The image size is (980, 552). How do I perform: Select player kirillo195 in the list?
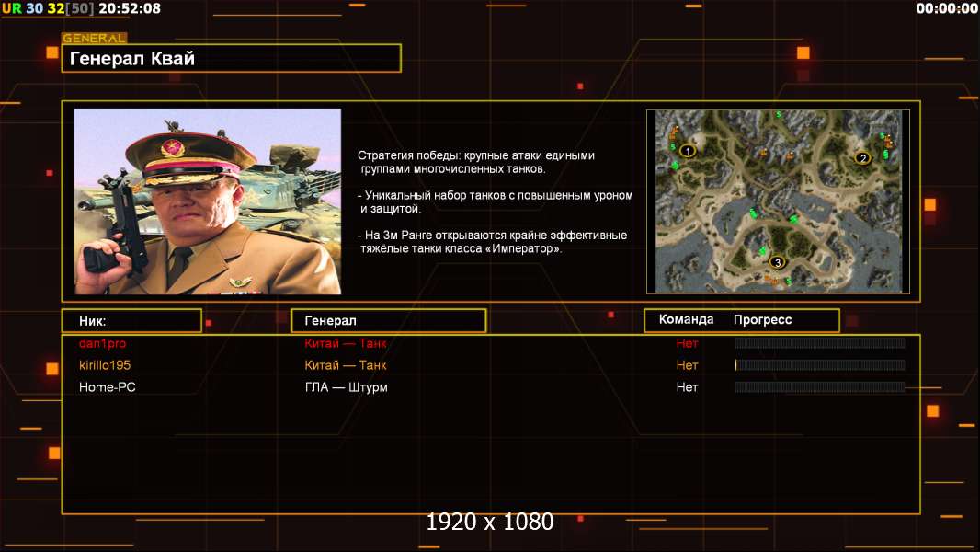click(x=105, y=365)
